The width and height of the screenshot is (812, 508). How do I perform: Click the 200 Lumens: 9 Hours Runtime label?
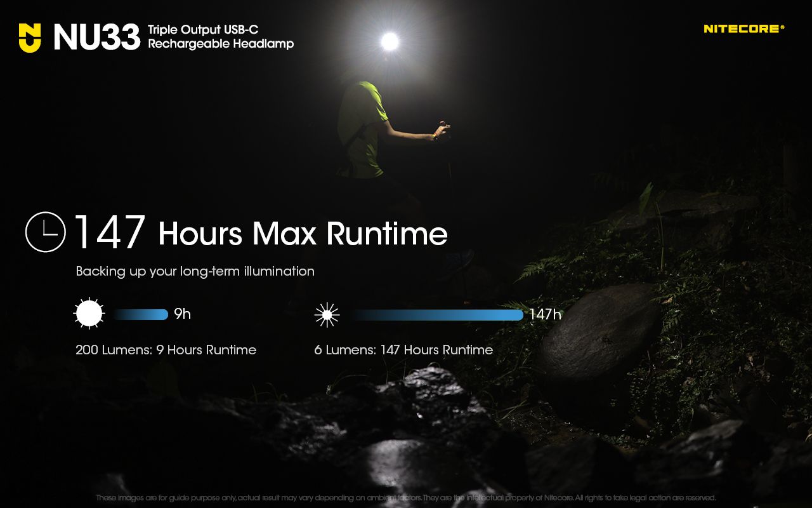[166, 349]
